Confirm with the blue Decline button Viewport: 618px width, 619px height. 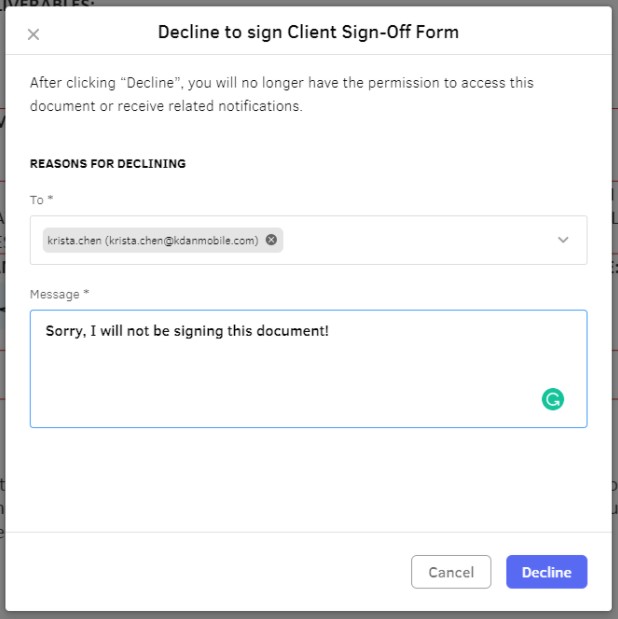point(547,572)
